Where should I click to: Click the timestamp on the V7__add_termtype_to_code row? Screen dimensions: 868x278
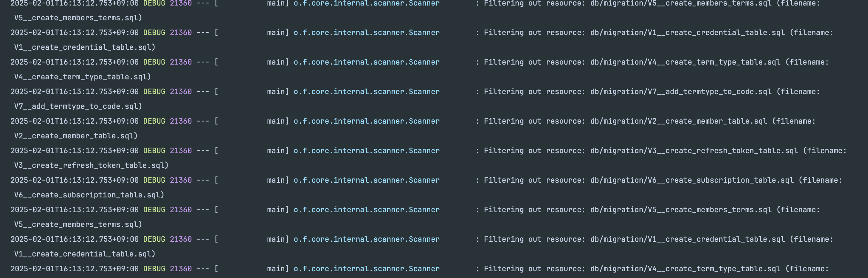[74, 92]
